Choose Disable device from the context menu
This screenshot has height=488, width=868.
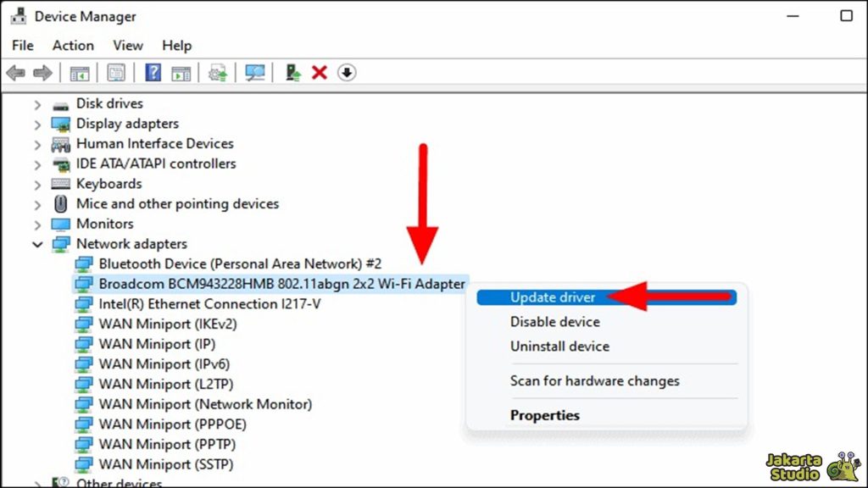[555, 322]
